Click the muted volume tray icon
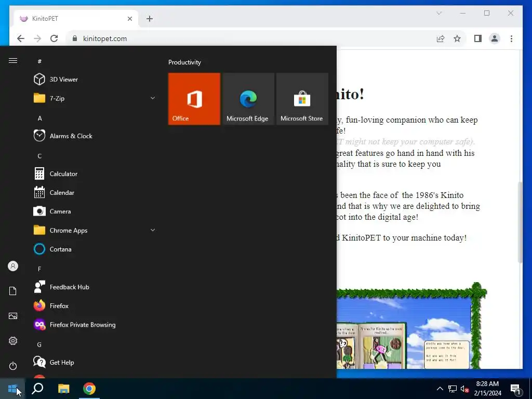This screenshot has height=399, width=532. [464, 389]
